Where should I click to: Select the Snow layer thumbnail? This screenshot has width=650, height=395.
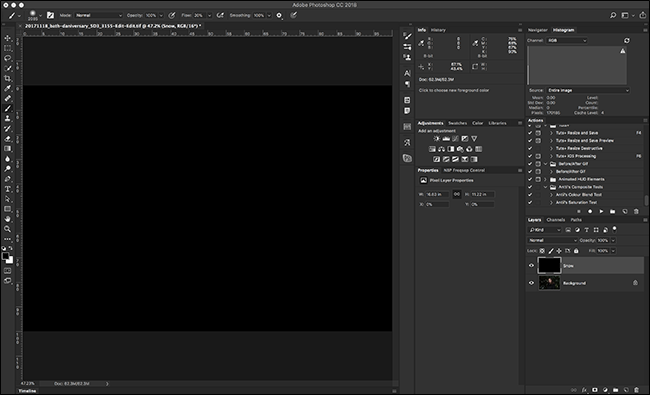pyautogui.click(x=549, y=265)
